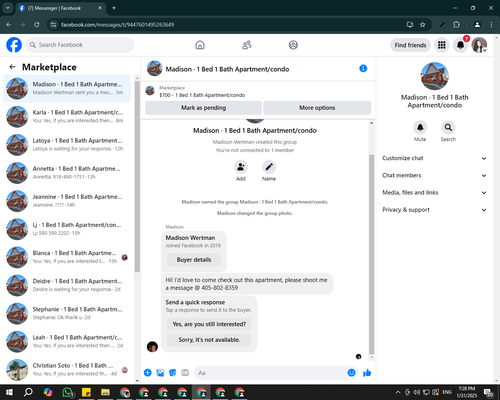Open Buyer details for Madison Wertman

tap(194, 260)
